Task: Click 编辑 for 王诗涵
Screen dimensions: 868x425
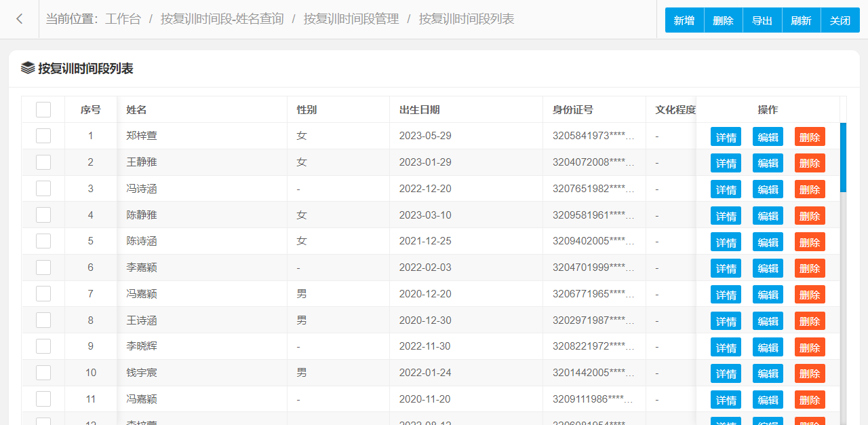Action: coord(768,321)
